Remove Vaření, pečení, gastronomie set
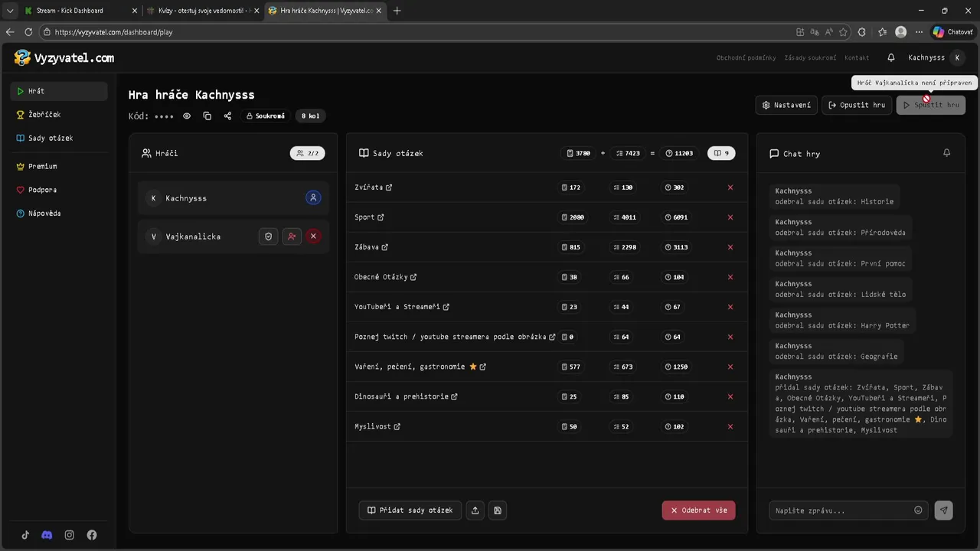The height and width of the screenshot is (551, 980). pos(730,367)
